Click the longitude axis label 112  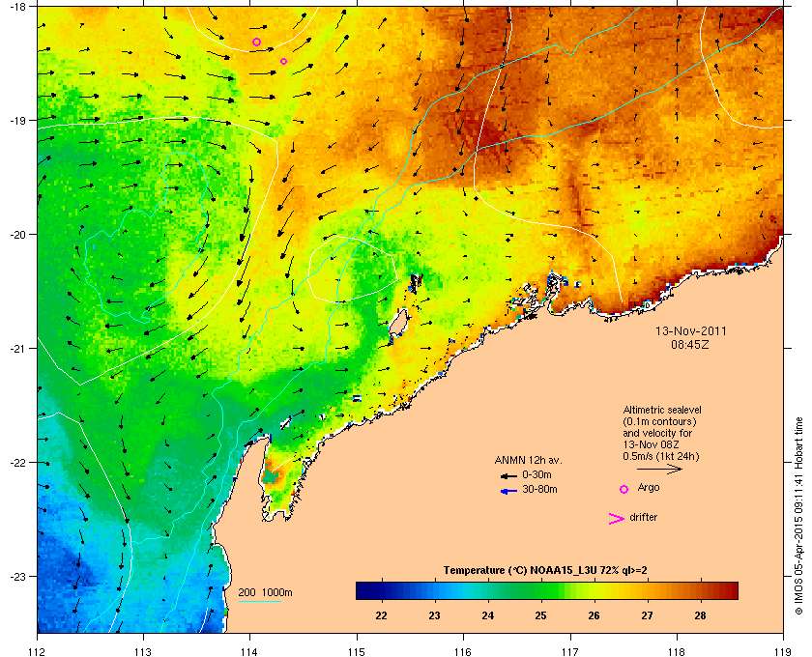coord(38,652)
